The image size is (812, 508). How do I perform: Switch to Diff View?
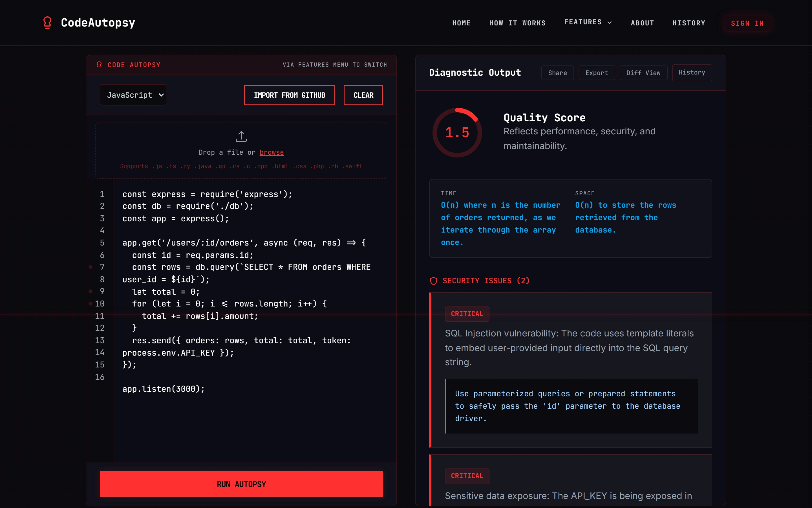[643, 73]
